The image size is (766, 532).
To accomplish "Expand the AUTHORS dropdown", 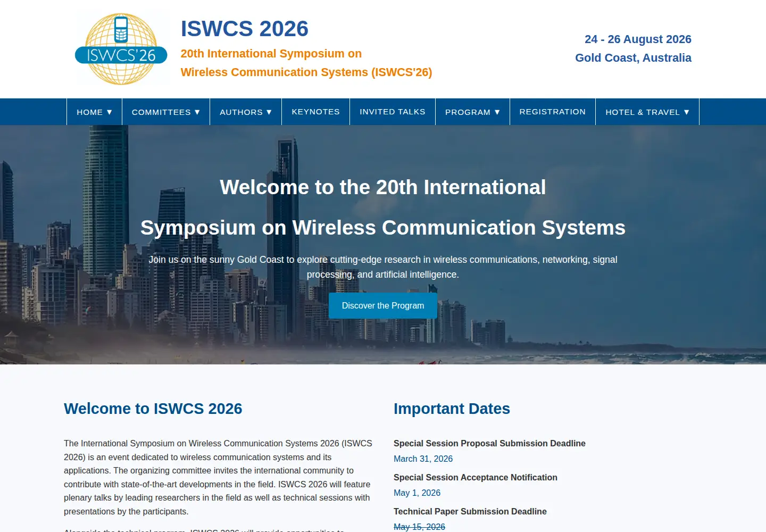I will coord(246,112).
